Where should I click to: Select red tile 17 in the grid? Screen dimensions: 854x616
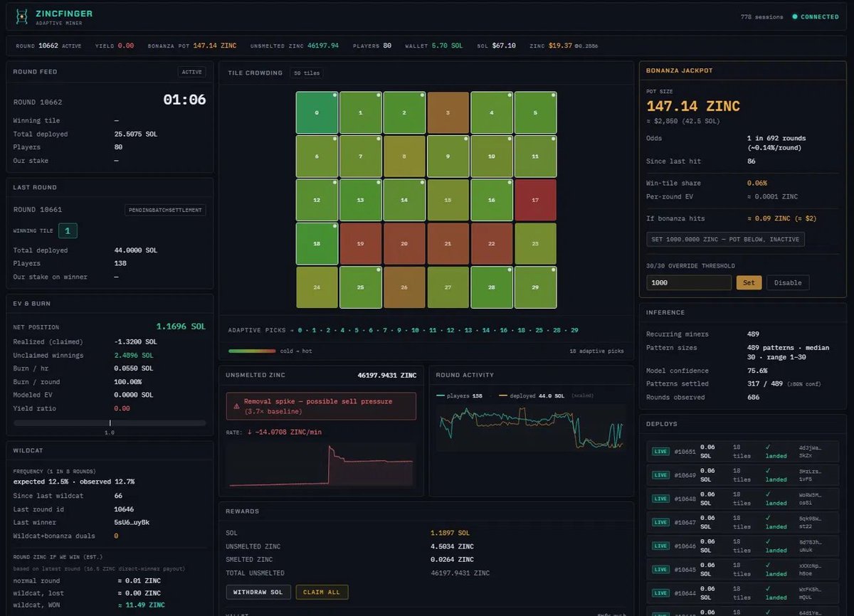[x=535, y=200]
